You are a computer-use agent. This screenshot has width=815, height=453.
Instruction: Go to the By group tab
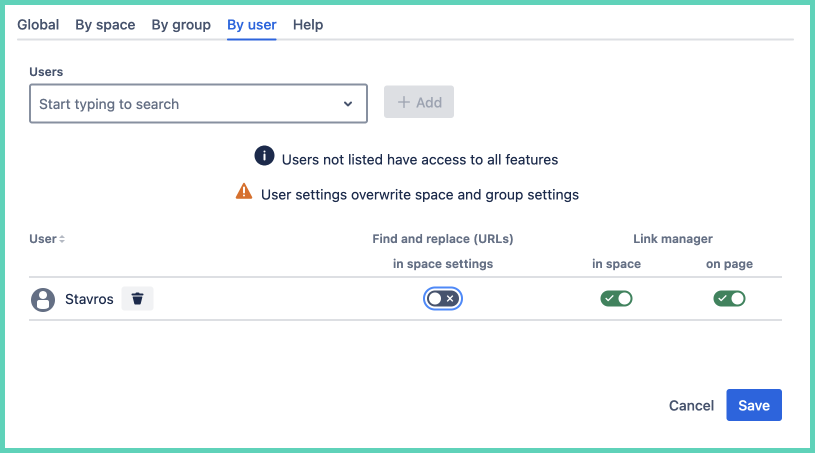coord(181,25)
